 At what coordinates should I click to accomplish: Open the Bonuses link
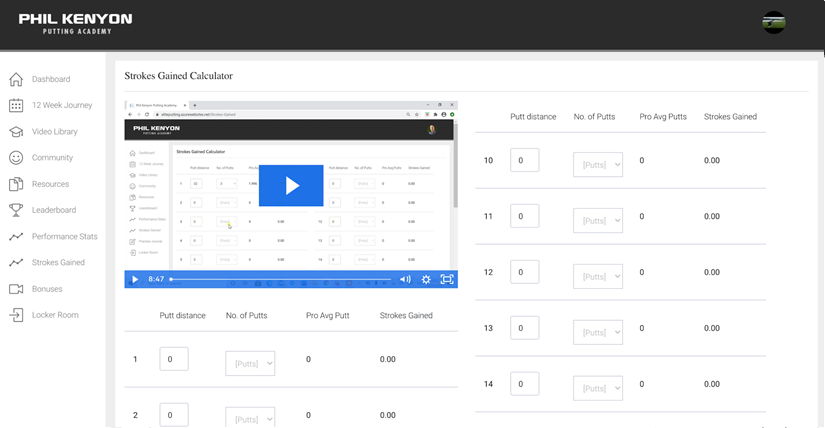tap(47, 288)
